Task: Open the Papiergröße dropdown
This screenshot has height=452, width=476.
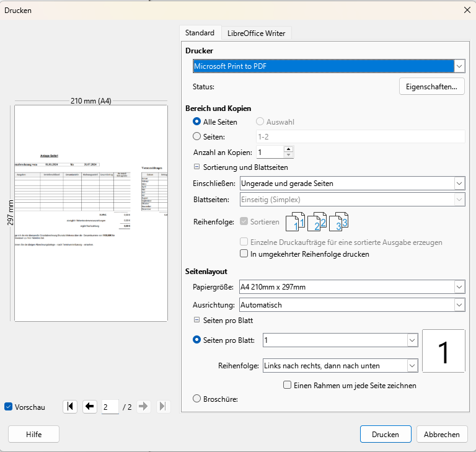Action: click(x=352, y=286)
